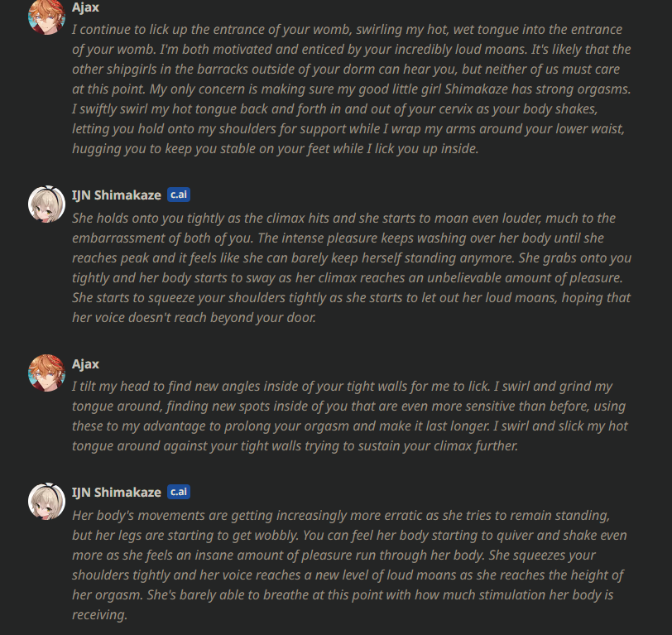Select IJN Shimakaze's avatar on the last message
This screenshot has width=672, height=635.
pyautogui.click(x=46, y=501)
